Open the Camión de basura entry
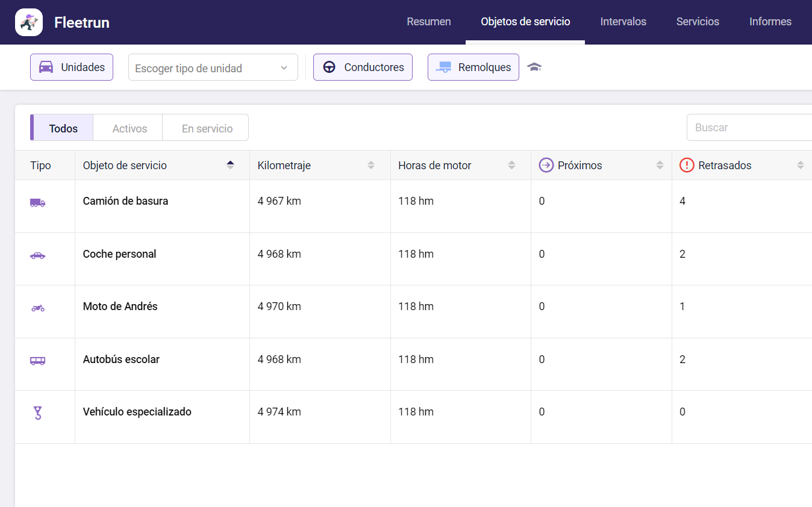 pos(125,201)
